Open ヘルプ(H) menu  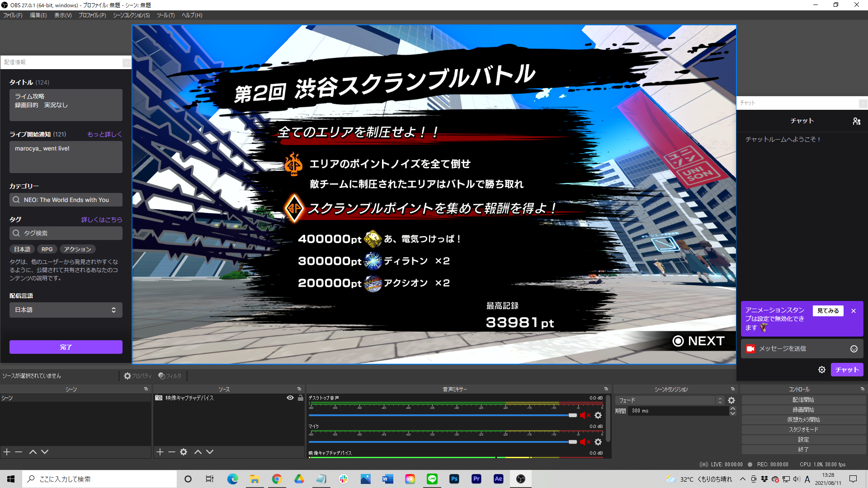pos(192,15)
